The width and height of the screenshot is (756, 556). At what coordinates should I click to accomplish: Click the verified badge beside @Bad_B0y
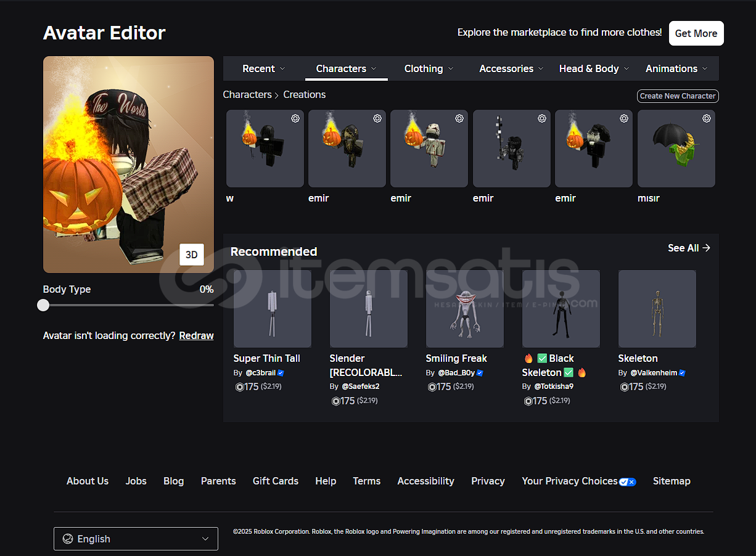click(480, 373)
